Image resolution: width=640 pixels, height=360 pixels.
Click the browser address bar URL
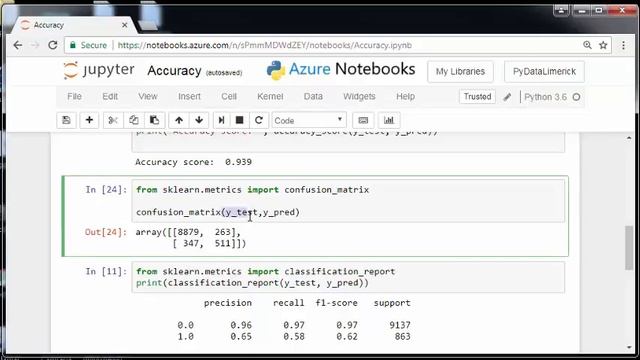point(264,45)
